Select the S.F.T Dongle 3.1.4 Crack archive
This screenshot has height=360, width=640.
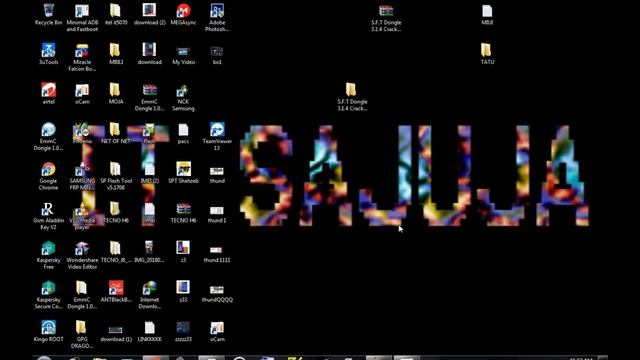pyautogui.click(x=386, y=11)
